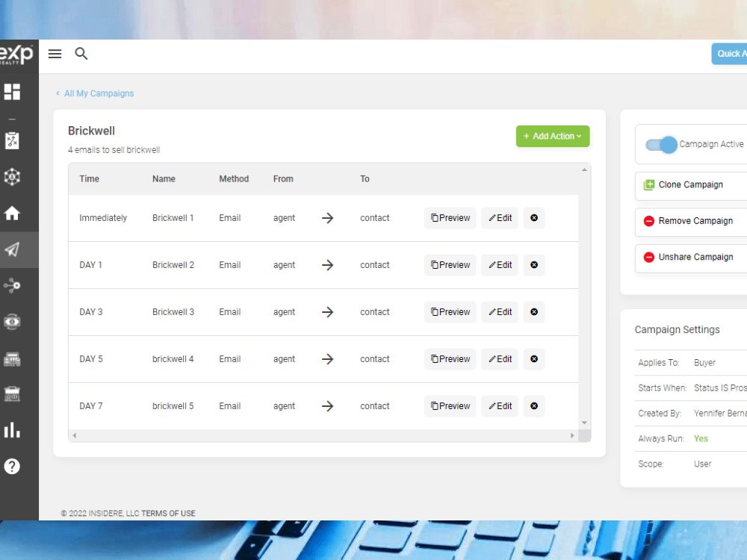
Task: Click the Time column header
Action: click(x=89, y=179)
